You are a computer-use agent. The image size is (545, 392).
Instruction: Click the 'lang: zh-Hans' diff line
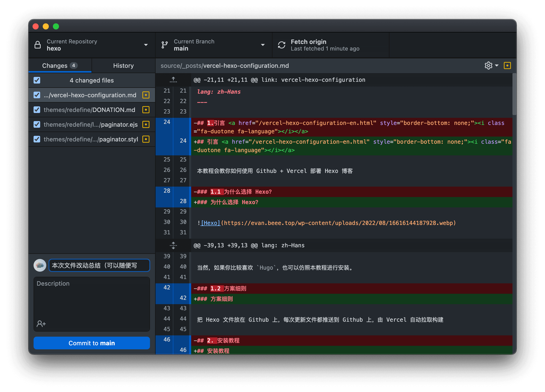[x=219, y=92]
